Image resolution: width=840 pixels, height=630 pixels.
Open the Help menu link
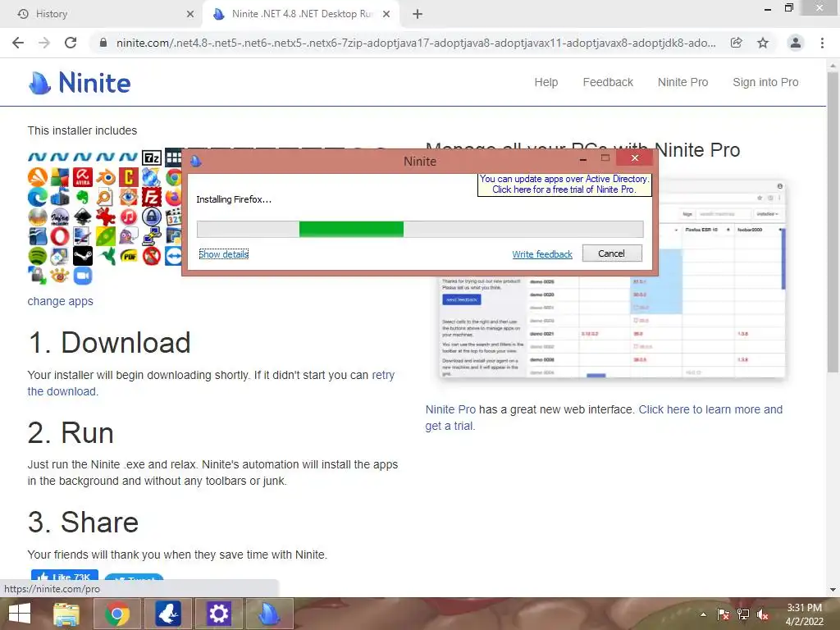pos(546,83)
